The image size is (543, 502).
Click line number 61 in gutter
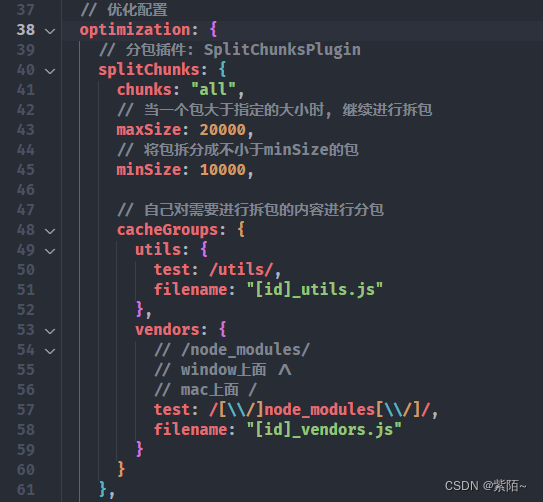click(x=26, y=490)
